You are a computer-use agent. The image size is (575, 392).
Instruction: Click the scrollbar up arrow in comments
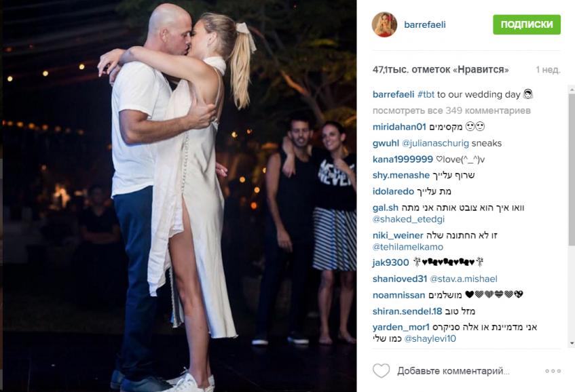572,89
